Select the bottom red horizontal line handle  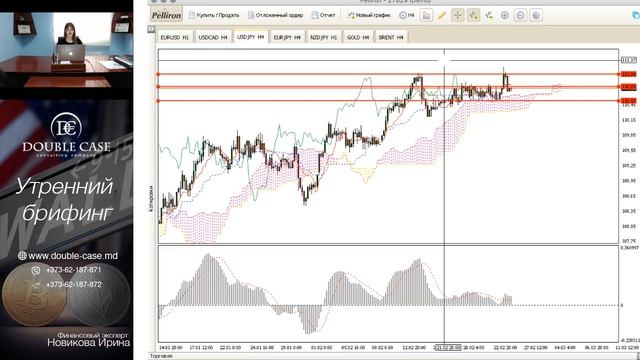tap(158, 101)
